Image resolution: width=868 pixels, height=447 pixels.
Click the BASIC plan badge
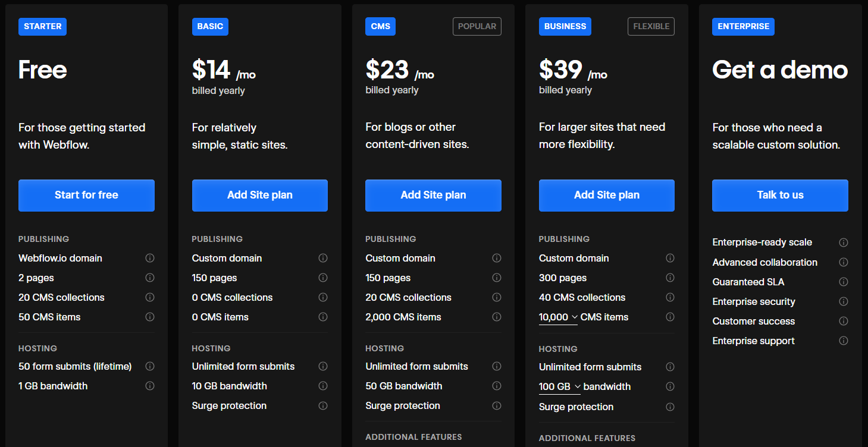[210, 26]
